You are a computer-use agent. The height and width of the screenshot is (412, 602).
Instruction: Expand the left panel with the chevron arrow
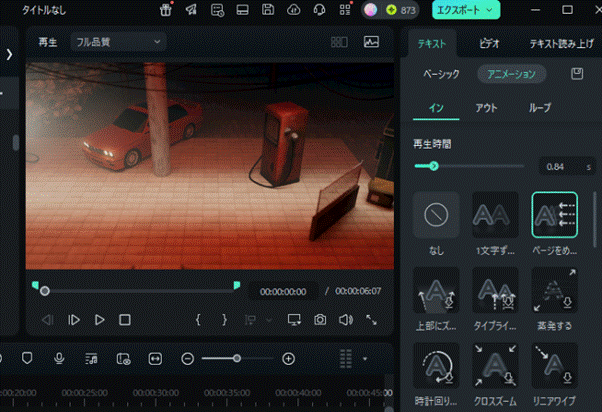(9, 54)
